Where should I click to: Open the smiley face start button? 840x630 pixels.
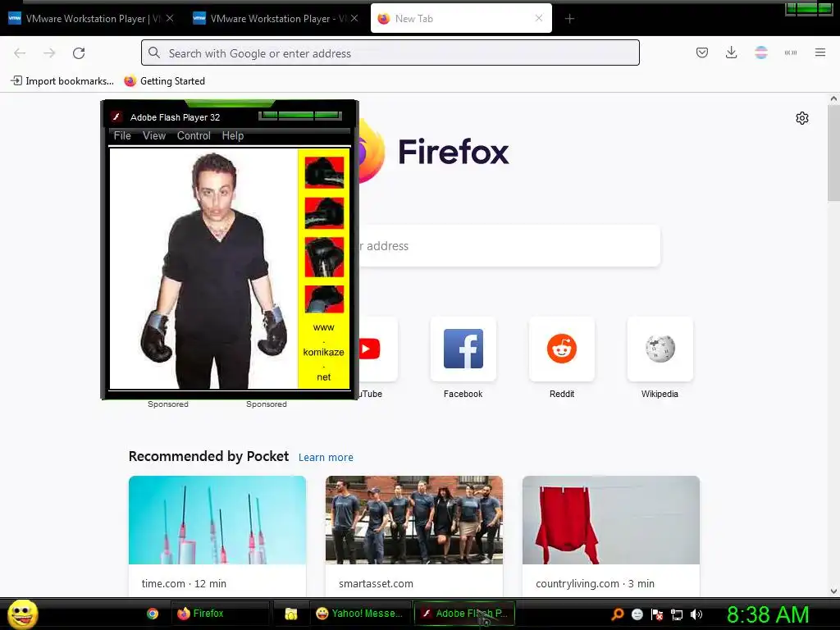pos(22,614)
